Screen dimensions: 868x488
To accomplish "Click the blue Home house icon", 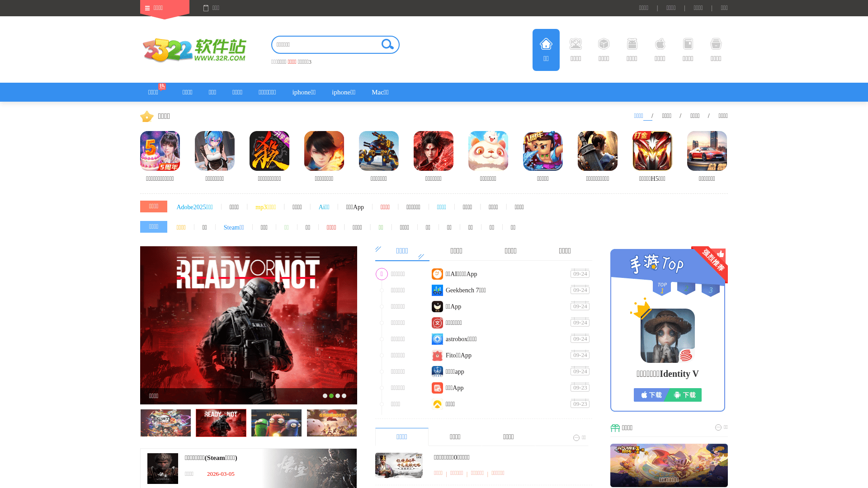I will 546,44.
